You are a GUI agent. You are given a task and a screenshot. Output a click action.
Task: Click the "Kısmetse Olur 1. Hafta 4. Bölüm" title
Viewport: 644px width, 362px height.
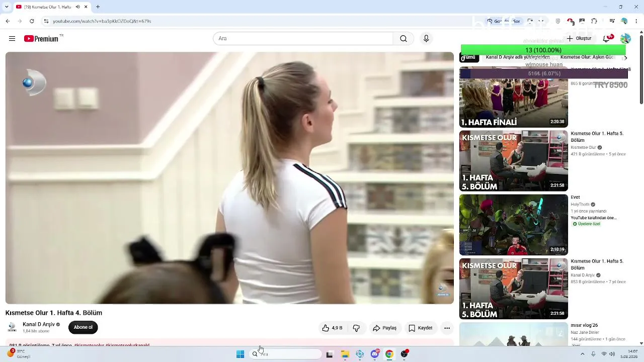[x=54, y=313]
